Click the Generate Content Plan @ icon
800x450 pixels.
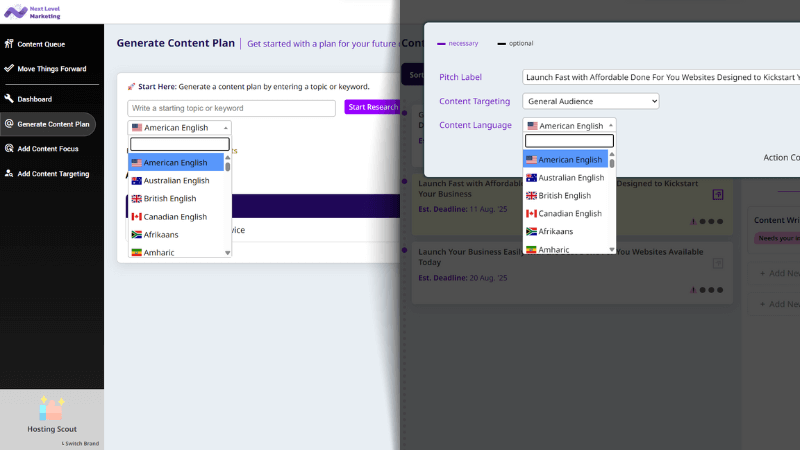pyautogui.click(x=9, y=124)
